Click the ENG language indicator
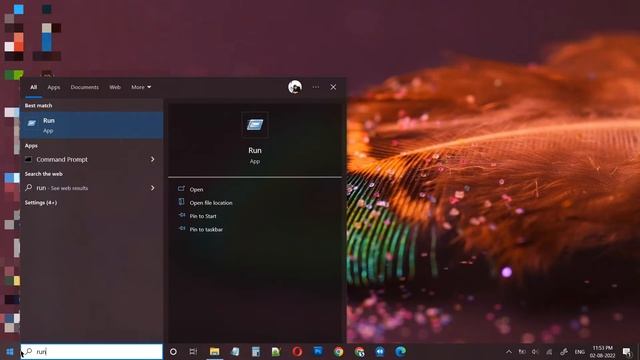Screen dimensions: 640x360 (x=580, y=351)
